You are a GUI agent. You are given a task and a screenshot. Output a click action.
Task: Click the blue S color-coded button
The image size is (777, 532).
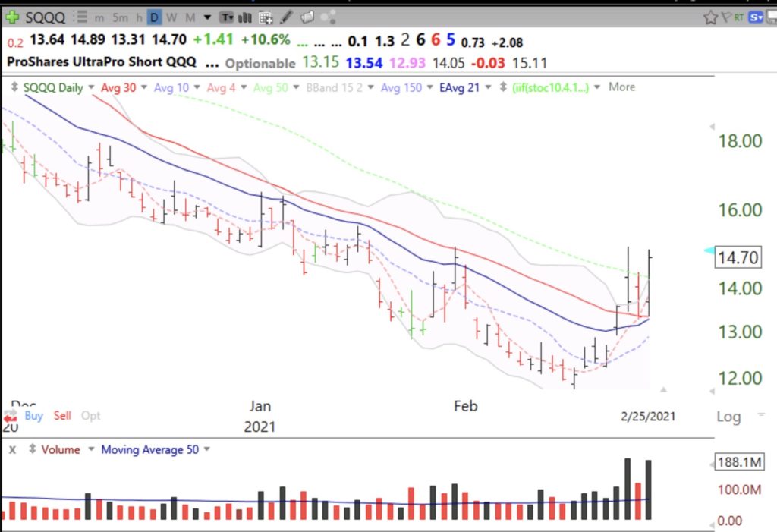757,17
